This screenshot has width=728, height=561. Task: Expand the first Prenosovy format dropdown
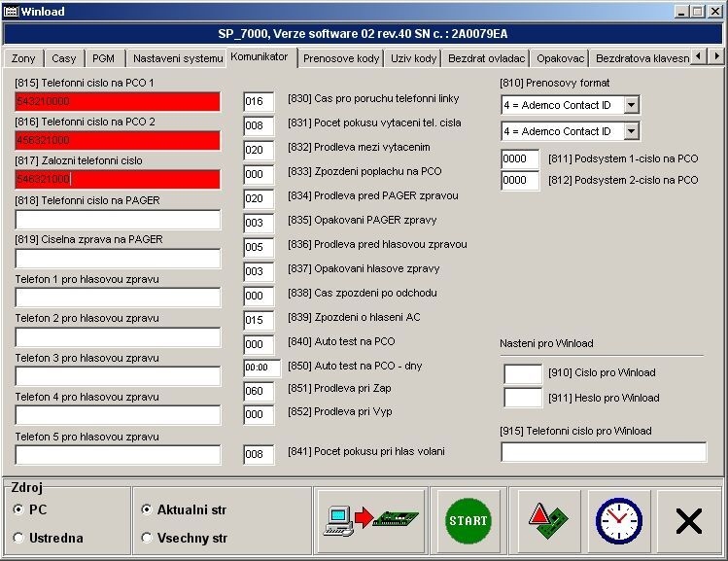(x=631, y=105)
